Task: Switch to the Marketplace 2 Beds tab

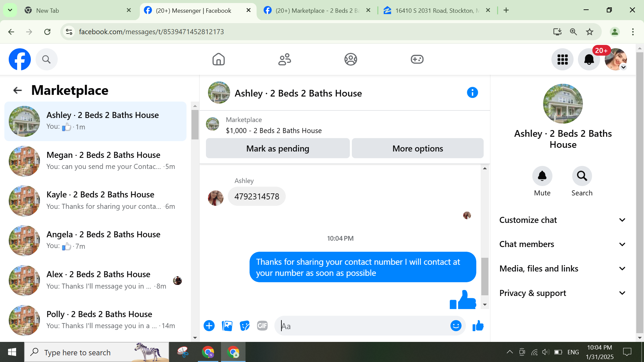Action: [x=317, y=11]
